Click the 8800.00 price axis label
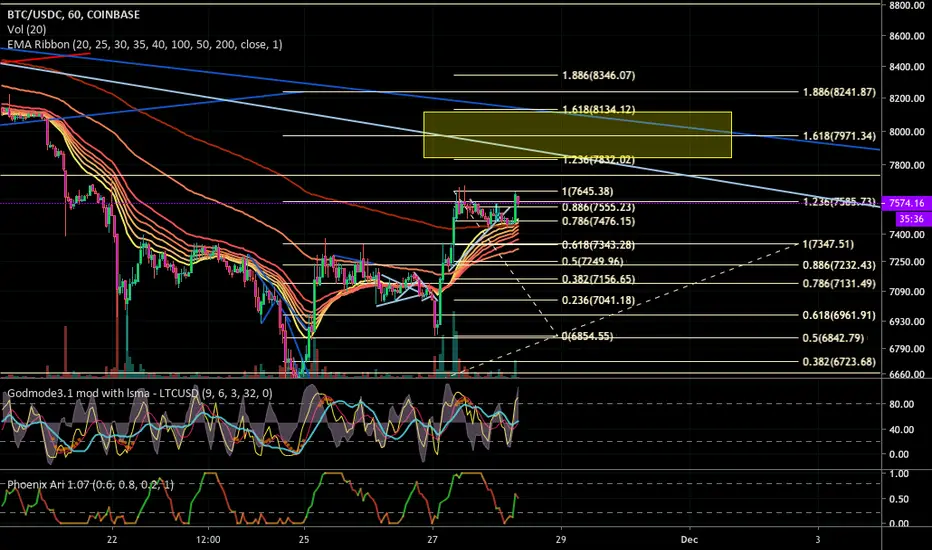Image resolution: width=932 pixels, height=550 pixels. [907, 5]
